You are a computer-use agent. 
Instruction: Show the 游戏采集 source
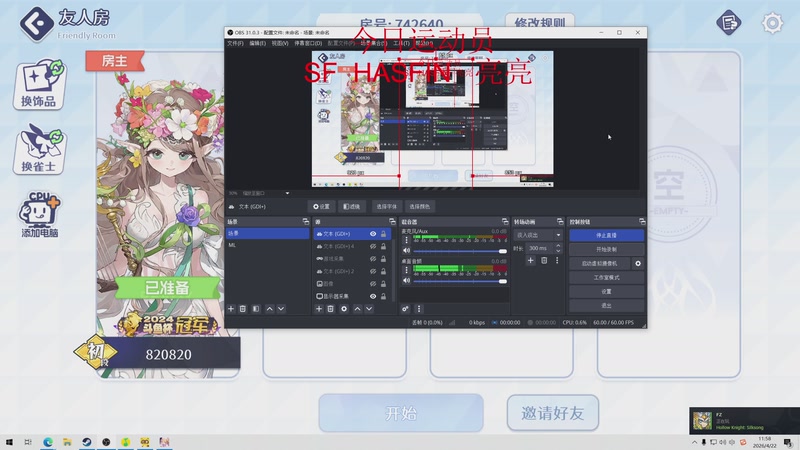pyautogui.click(x=373, y=259)
